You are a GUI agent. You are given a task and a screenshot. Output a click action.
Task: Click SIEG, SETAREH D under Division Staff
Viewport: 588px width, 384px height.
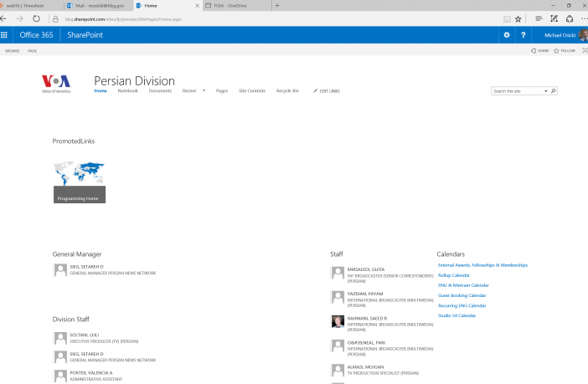86,354
